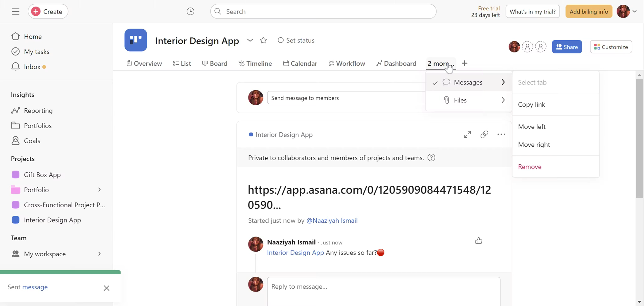Image resolution: width=644 pixels, height=306 pixels.
Task: Open the 2 more... tabs dropdown
Action: [x=441, y=63]
